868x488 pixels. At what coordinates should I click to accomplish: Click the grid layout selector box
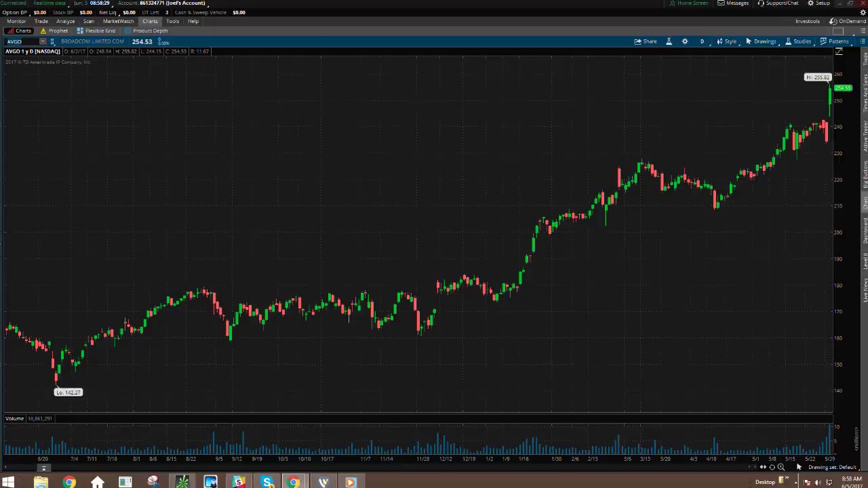[x=838, y=31]
